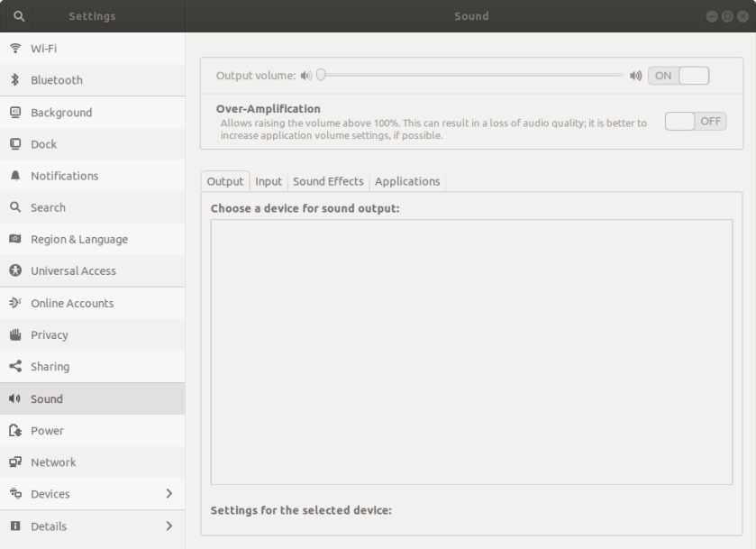
Task: Open the Applications tab
Action: pyautogui.click(x=407, y=181)
